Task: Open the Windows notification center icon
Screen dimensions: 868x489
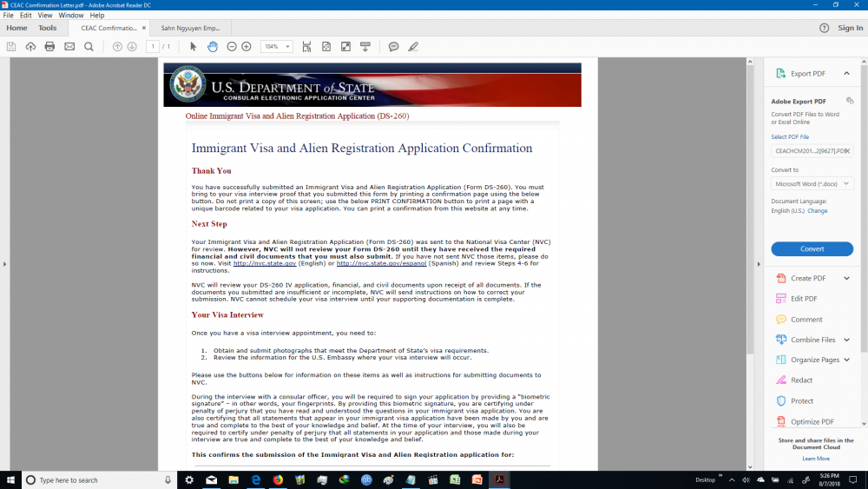Action: pos(853,480)
